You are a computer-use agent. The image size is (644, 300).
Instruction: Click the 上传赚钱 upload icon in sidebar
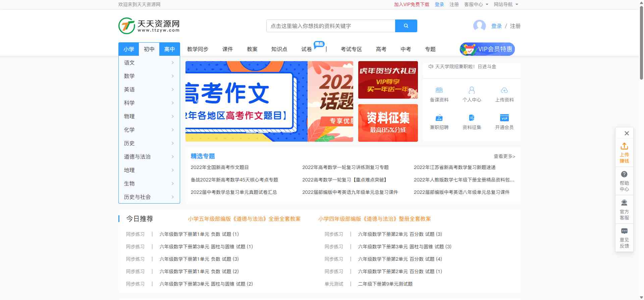coord(624,146)
